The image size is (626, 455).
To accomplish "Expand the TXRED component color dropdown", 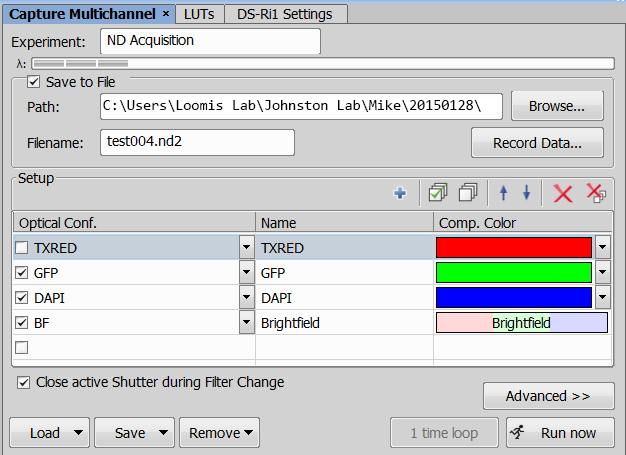I will click(x=602, y=247).
